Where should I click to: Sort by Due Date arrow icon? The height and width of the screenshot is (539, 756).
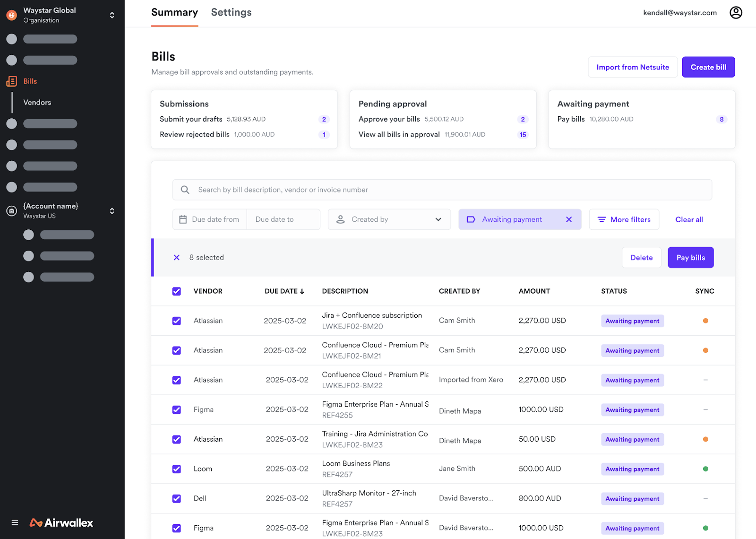(x=302, y=291)
